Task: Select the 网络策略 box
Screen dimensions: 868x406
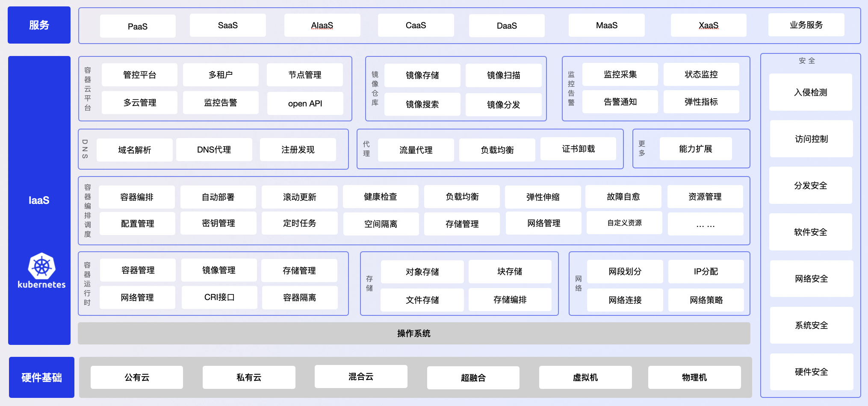Action: click(706, 300)
